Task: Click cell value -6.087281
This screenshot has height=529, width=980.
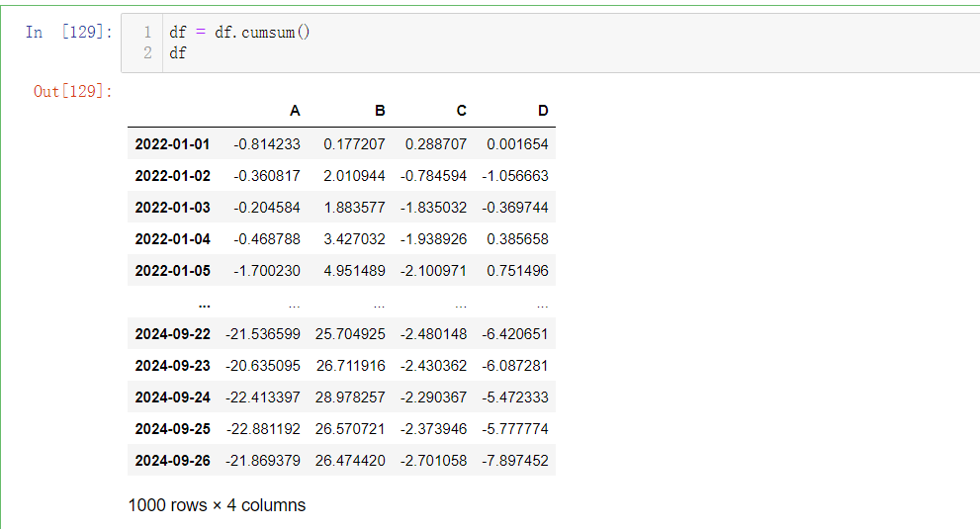Action: point(515,366)
